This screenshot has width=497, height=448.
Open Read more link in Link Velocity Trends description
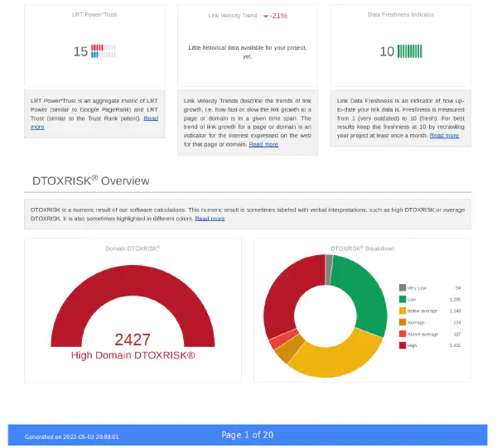(x=263, y=144)
